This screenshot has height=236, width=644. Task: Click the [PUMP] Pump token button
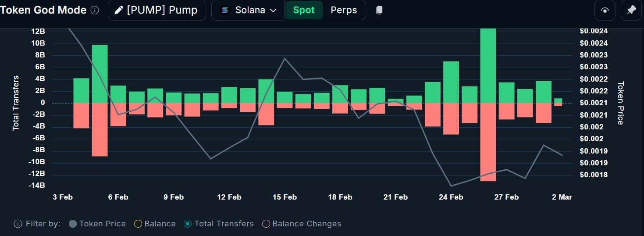(x=157, y=10)
